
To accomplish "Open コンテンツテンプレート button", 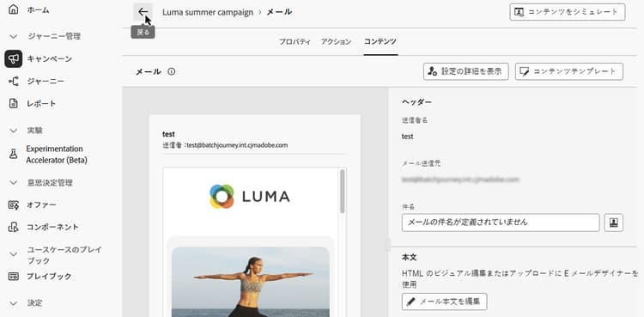I will (569, 71).
